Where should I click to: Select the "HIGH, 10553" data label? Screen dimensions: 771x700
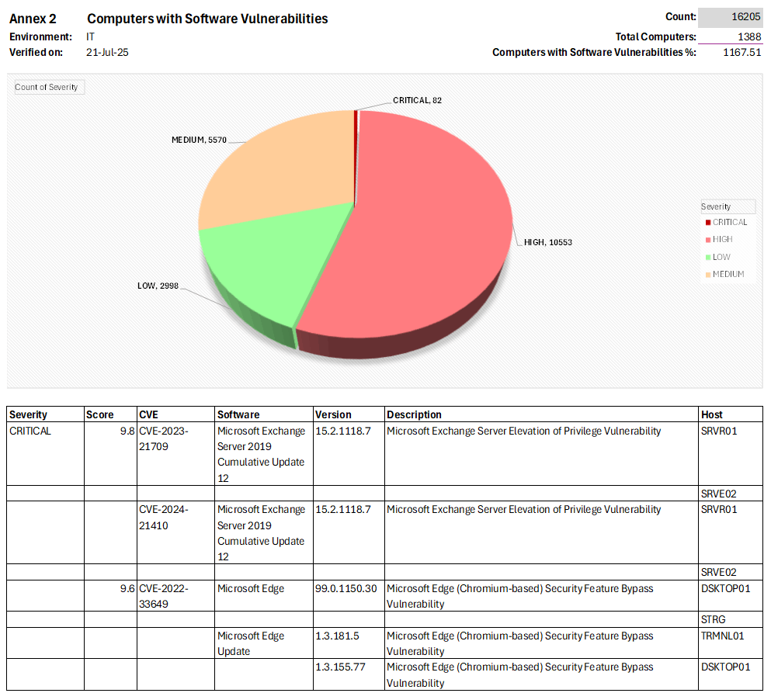pos(548,242)
